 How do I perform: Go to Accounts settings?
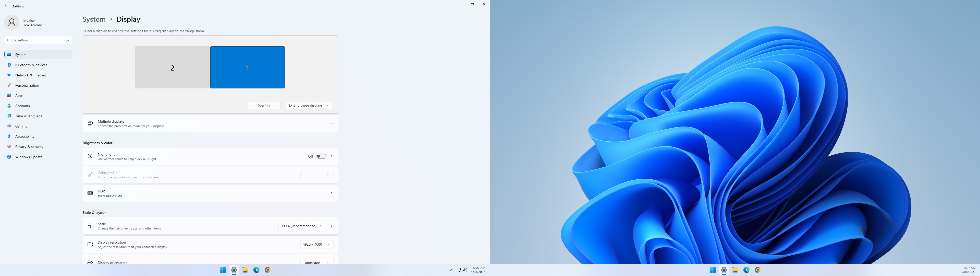38,106
